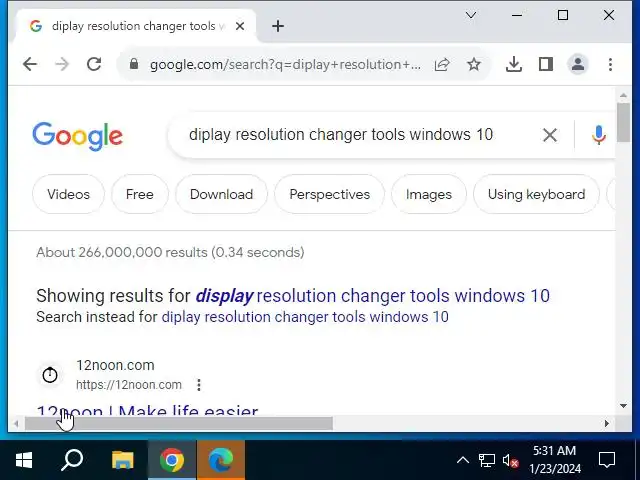Open Microsoft Edge from taskbar
Viewport: 640px width, 480px height.
tap(221, 460)
